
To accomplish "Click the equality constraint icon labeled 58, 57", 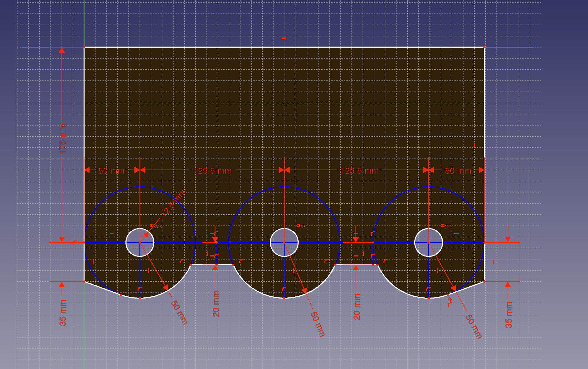I will click(x=152, y=225).
